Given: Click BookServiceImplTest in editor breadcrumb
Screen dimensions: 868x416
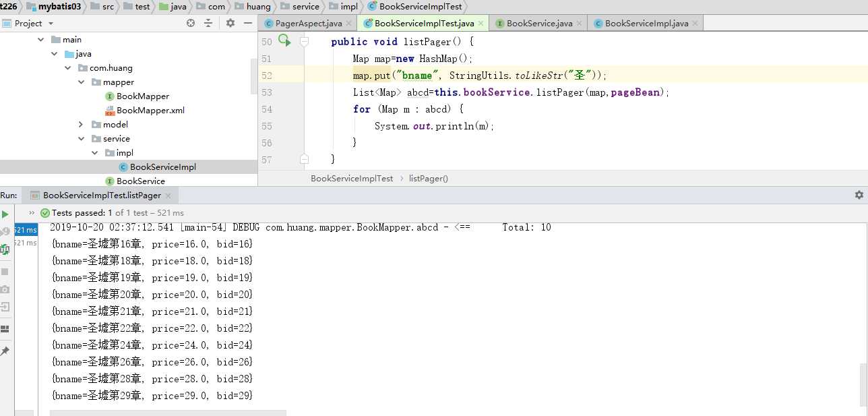Looking at the screenshot, I should [x=352, y=179].
